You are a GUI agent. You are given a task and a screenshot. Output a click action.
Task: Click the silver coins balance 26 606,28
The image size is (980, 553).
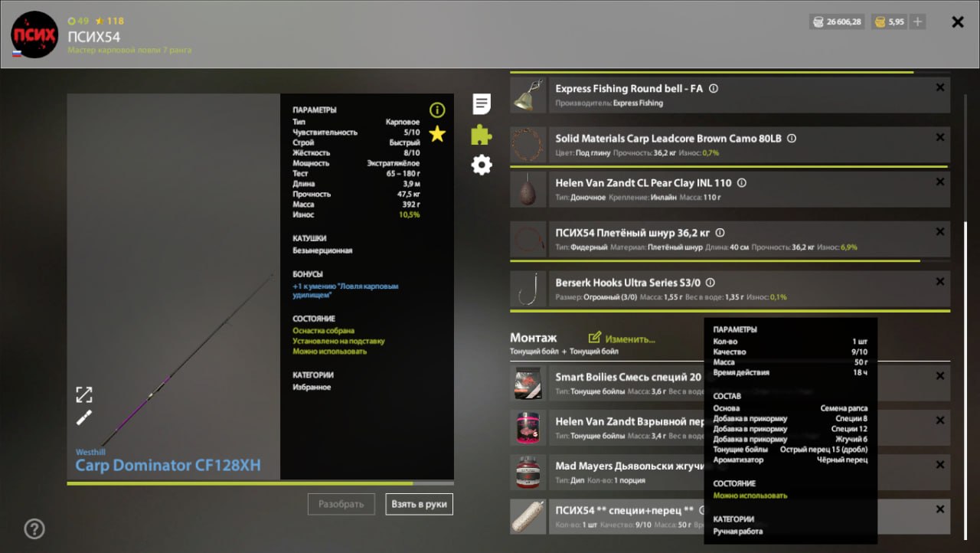click(x=837, y=22)
